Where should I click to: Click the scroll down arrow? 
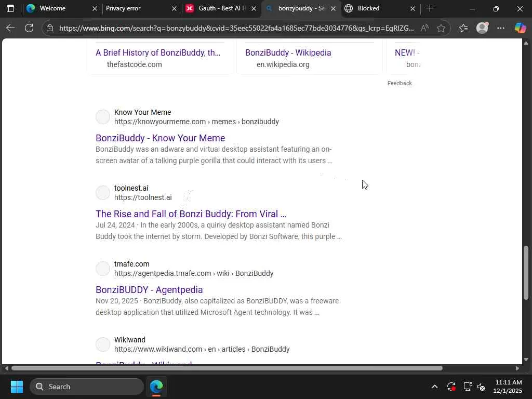[x=526, y=360]
